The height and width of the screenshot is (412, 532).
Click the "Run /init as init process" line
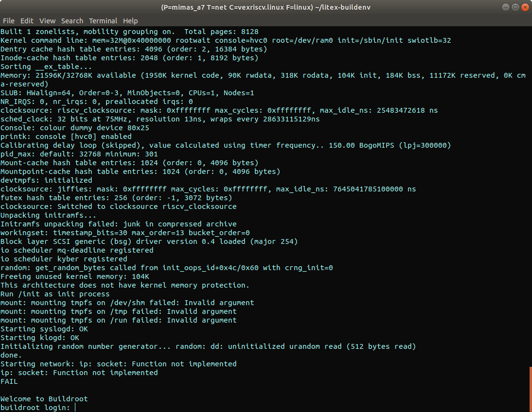[55, 294]
